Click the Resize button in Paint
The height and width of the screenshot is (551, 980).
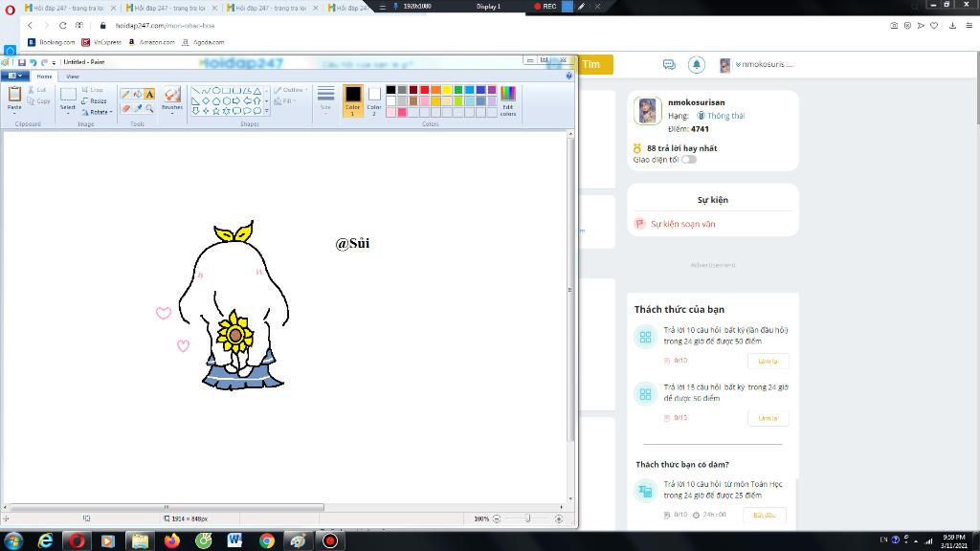pyautogui.click(x=94, y=101)
